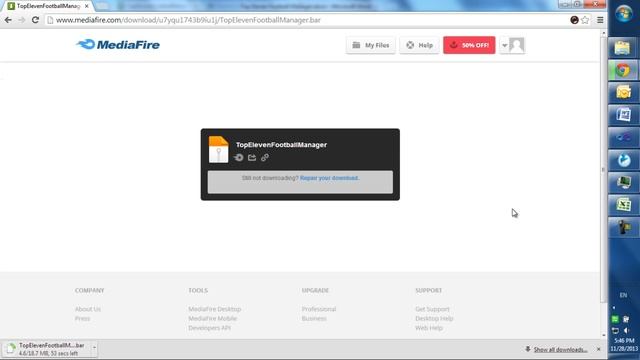This screenshot has width=640, height=360.
Task: Open the Developers API footer link
Action: click(x=209, y=328)
